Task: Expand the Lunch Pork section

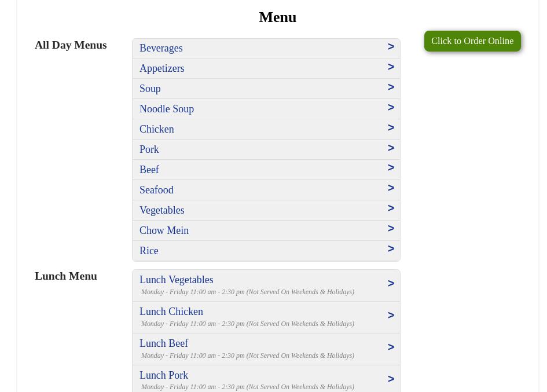Action: click(x=164, y=375)
